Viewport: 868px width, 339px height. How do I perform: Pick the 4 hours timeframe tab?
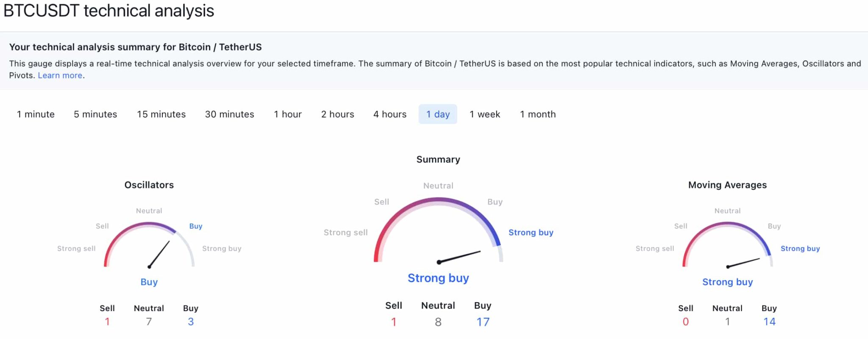389,114
